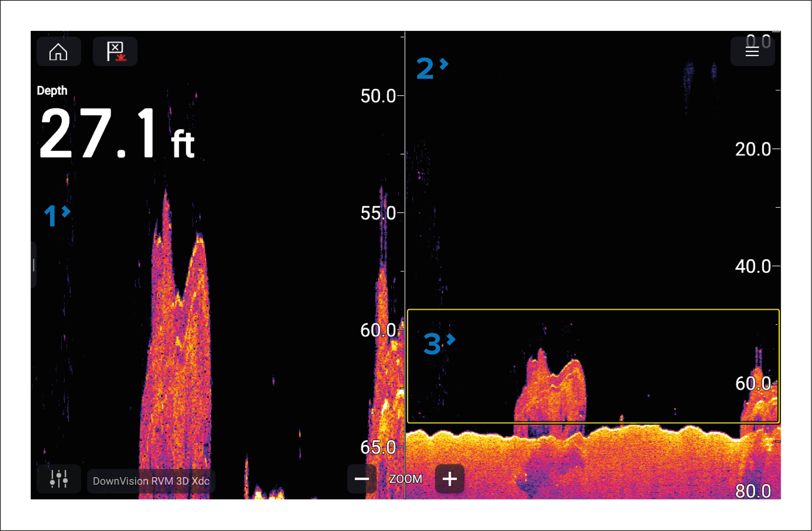Go to the Home screen
812x531 pixels.
click(x=58, y=51)
